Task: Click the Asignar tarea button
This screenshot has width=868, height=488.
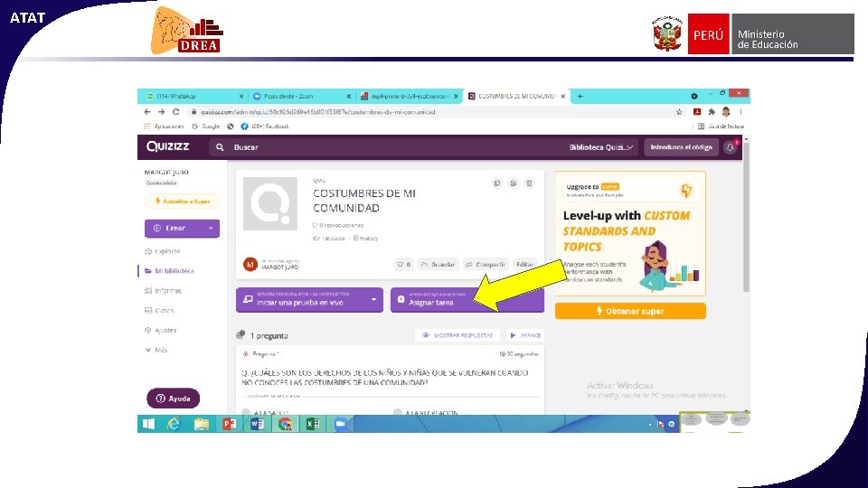Action: click(467, 300)
